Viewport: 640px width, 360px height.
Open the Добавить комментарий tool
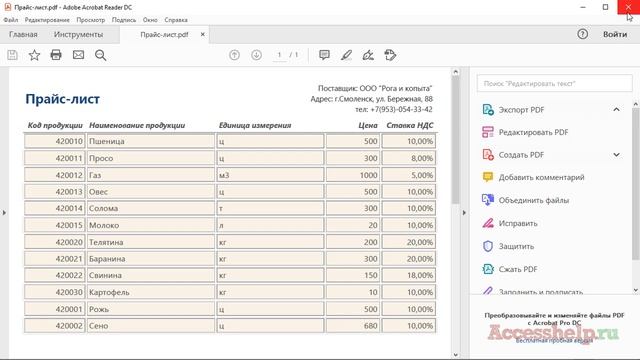pyautogui.click(x=533, y=177)
